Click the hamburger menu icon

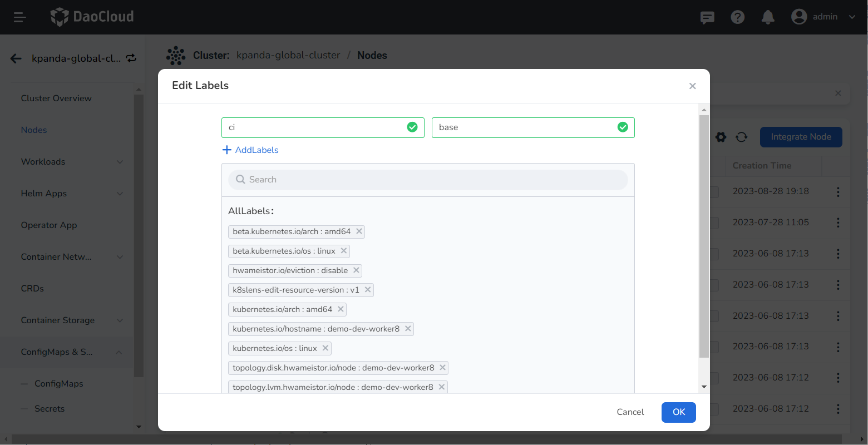pos(20,17)
